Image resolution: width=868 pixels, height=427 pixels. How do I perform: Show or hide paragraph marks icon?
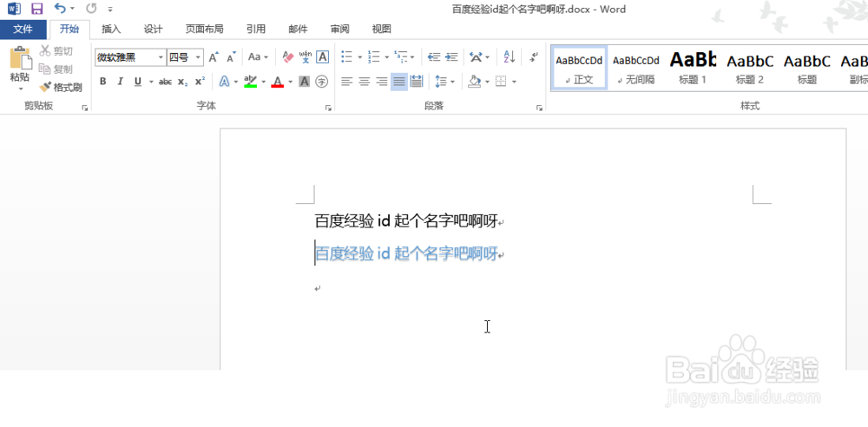[534, 57]
